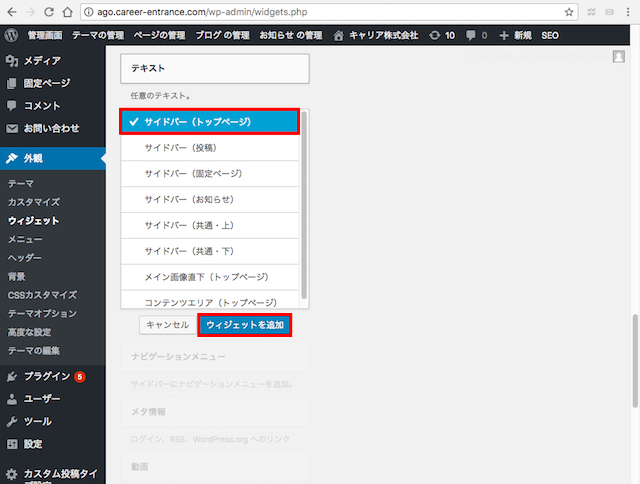Click the ユーザー person icon
The width and height of the screenshot is (640, 484).
[x=12, y=399]
